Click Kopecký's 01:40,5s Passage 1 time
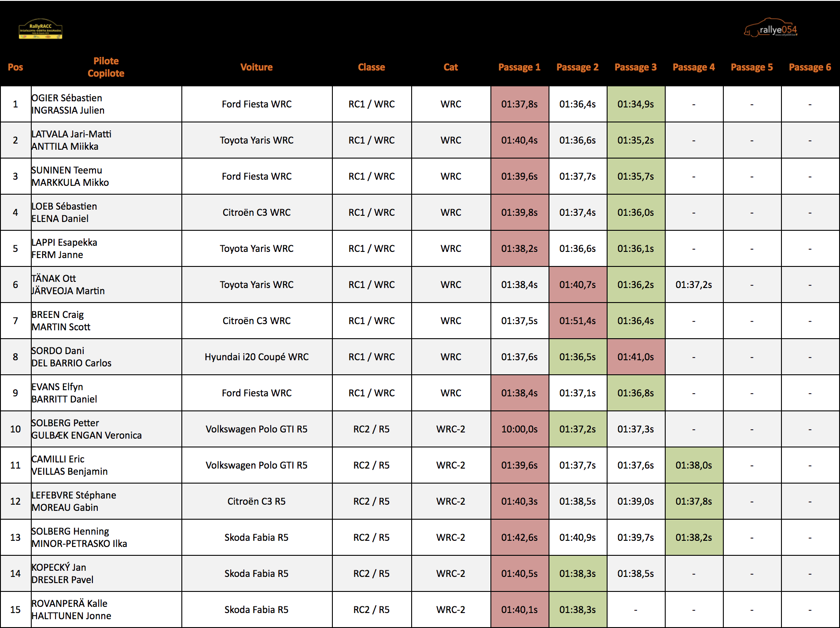 coord(519,574)
